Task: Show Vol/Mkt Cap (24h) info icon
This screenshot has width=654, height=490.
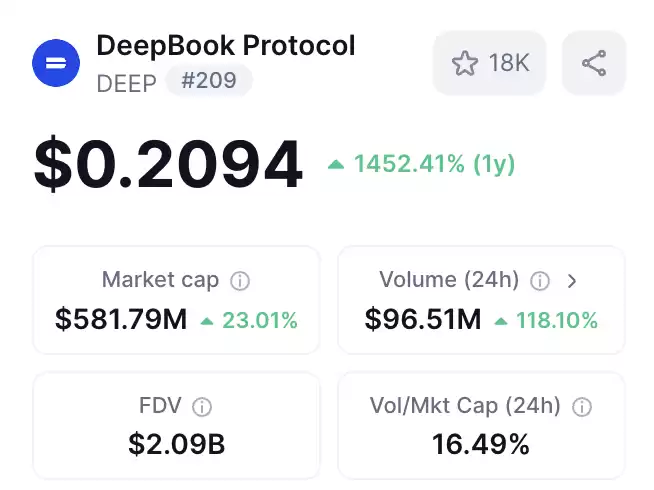Action: click(x=582, y=407)
